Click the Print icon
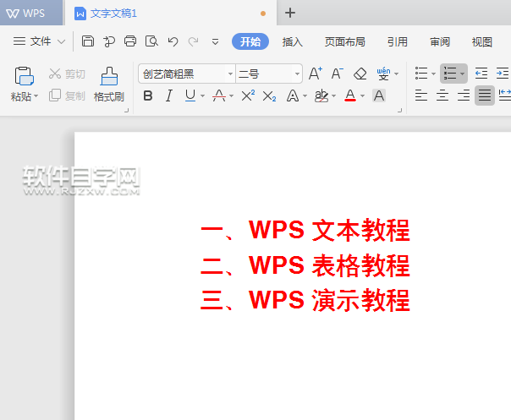The width and height of the screenshot is (511, 420). click(x=130, y=41)
